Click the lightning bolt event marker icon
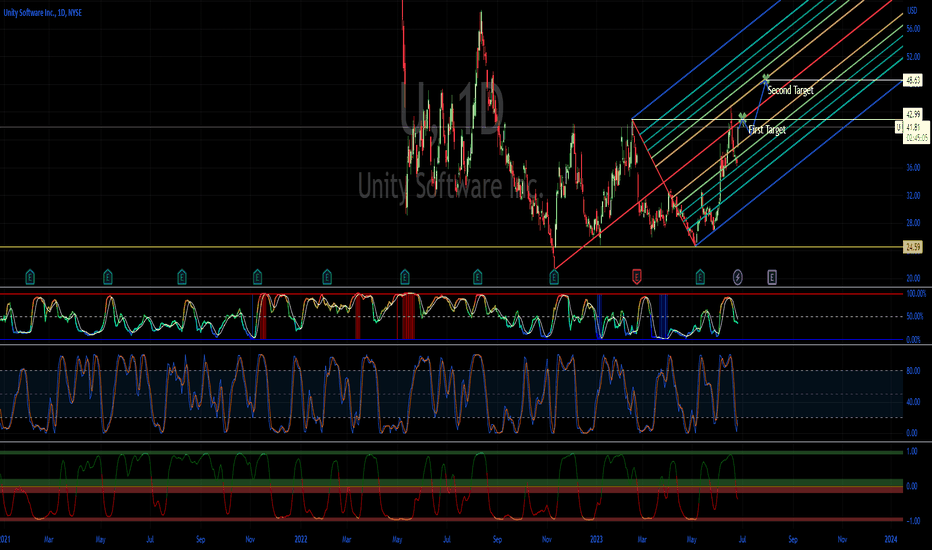The width and height of the screenshot is (932, 550). 738,277
